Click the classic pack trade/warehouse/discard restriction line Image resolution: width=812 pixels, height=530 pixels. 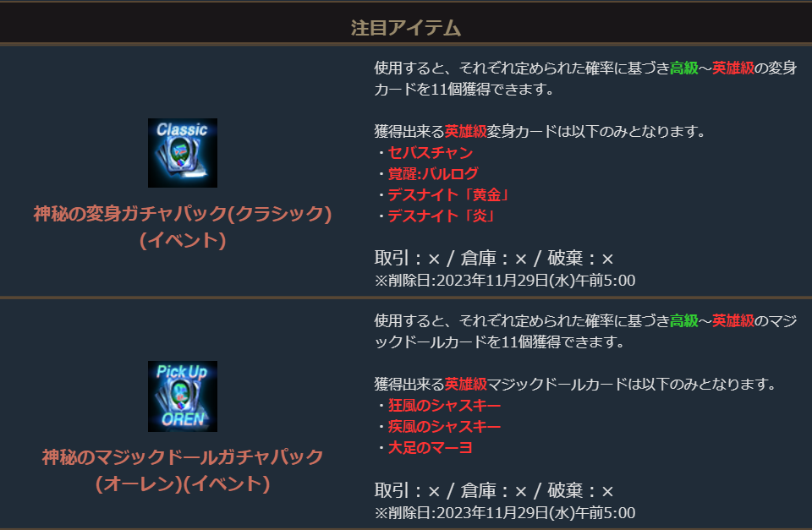coord(494,258)
